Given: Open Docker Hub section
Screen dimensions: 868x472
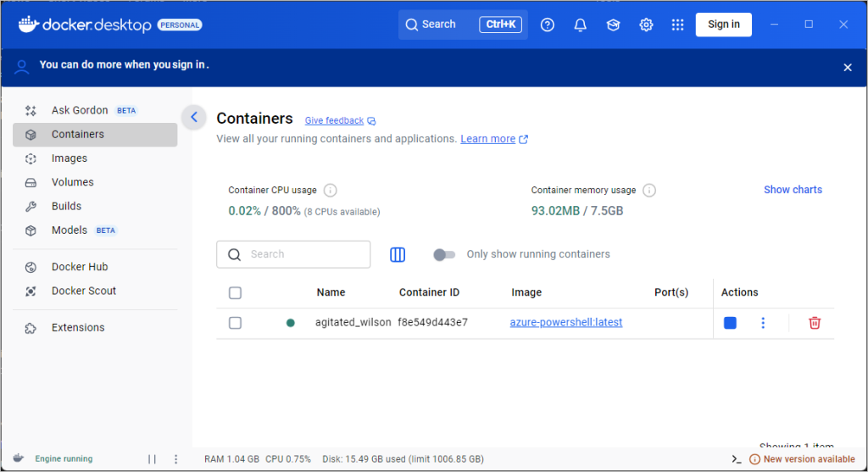Looking at the screenshot, I should [x=95, y=267].
